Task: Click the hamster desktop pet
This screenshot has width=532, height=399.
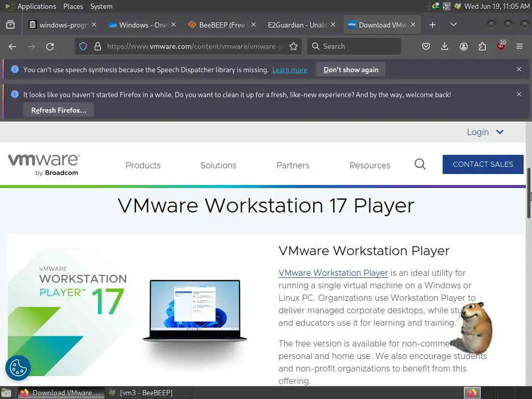Action: click(474, 327)
